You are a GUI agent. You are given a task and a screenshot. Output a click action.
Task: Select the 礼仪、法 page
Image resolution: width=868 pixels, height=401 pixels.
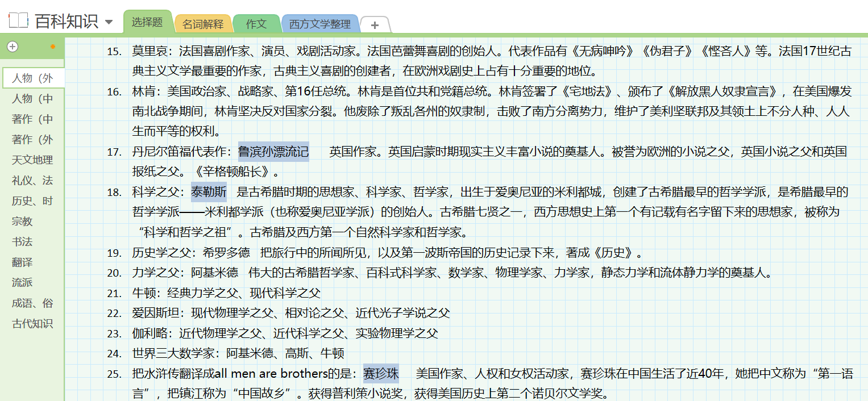[32, 181]
